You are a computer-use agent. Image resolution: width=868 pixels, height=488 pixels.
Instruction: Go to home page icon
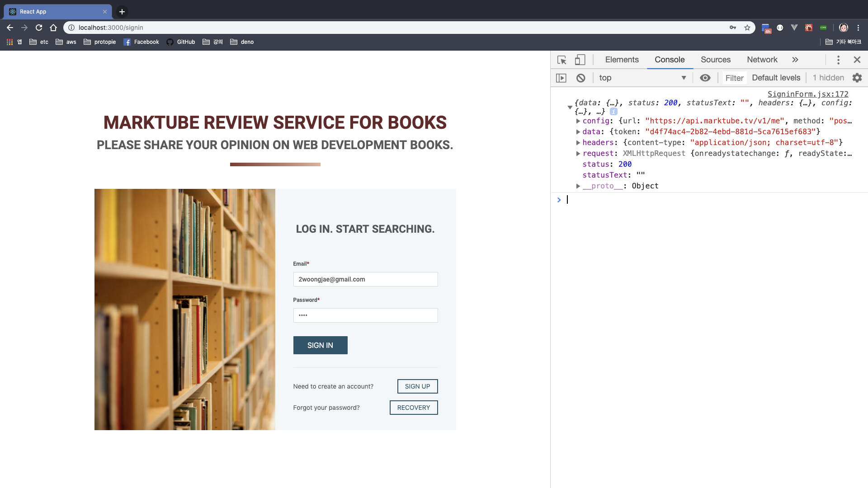point(53,28)
